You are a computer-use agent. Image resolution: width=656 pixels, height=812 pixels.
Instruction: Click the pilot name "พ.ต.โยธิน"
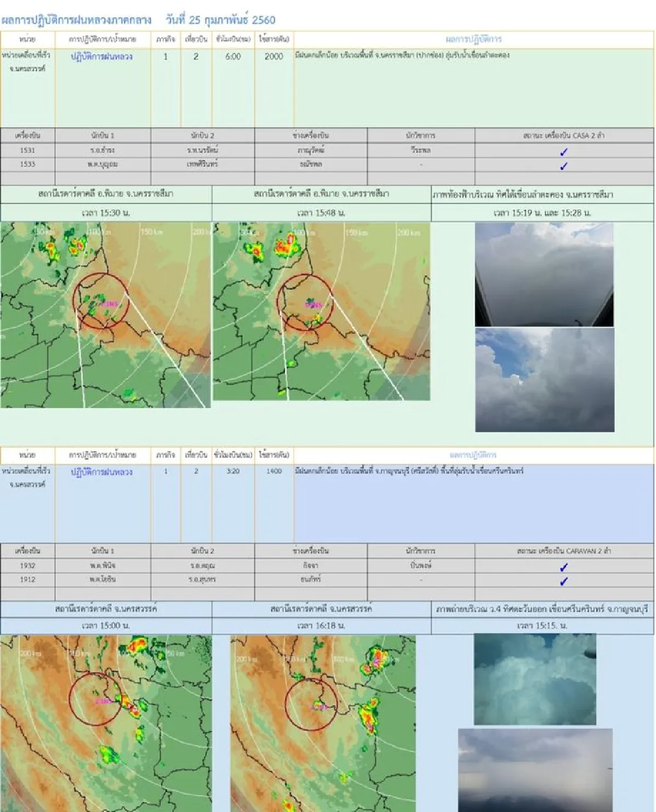tap(103, 579)
